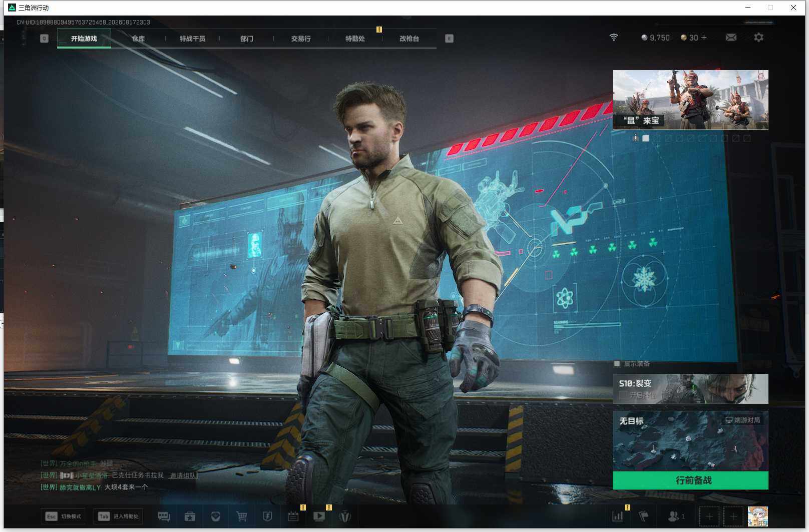The width and height of the screenshot is (809, 532).
Task: Click the 三角洲行动 app icon in title bar
Action: [x=12, y=8]
